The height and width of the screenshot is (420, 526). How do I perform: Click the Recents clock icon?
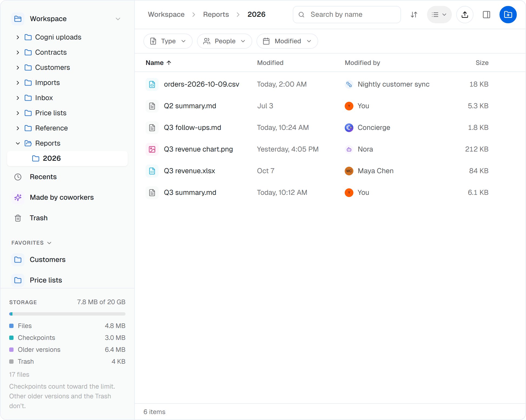pos(18,177)
